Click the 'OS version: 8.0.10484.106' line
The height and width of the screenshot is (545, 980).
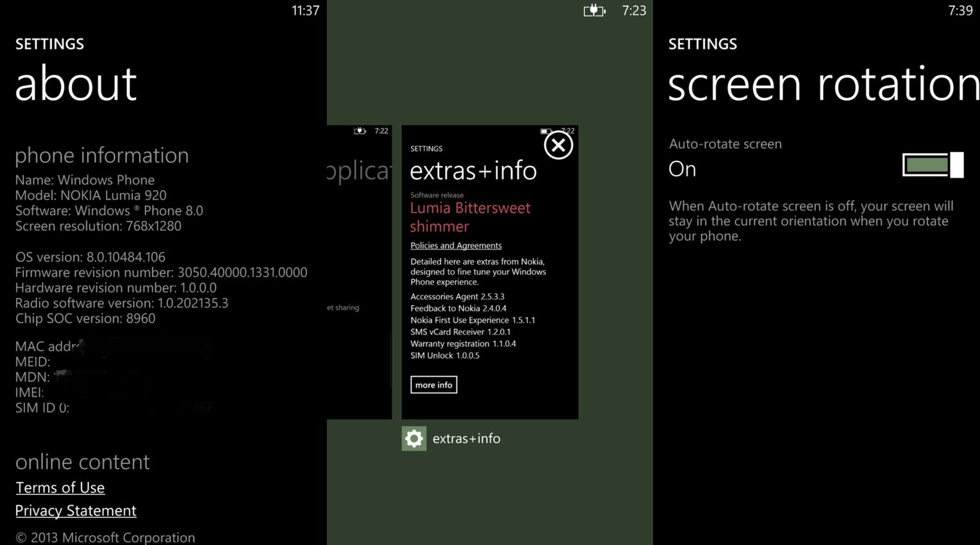[90, 257]
